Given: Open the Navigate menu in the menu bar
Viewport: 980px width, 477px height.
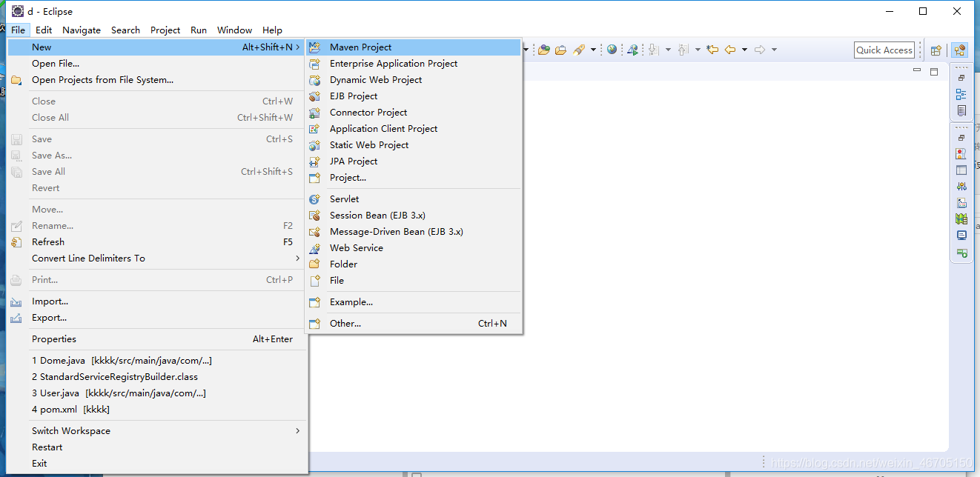Looking at the screenshot, I should (x=82, y=30).
